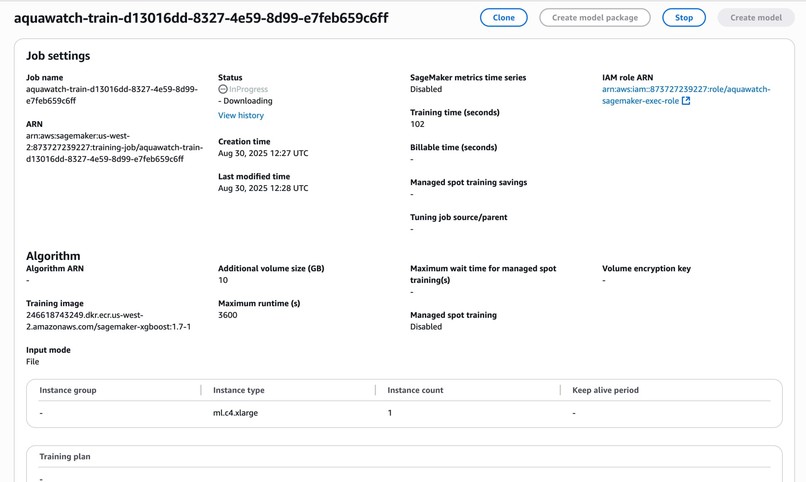Select last modified time 12:28 UTC
The width and height of the screenshot is (806, 482).
pyautogui.click(x=263, y=188)
